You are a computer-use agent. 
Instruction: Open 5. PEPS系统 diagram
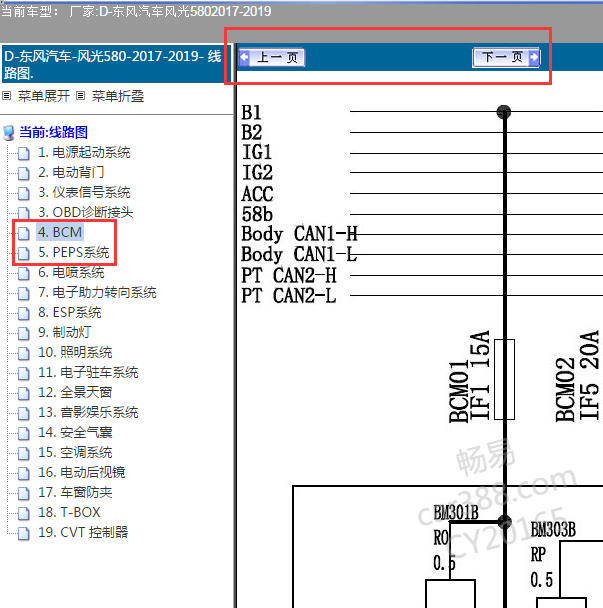click(74, 252)
